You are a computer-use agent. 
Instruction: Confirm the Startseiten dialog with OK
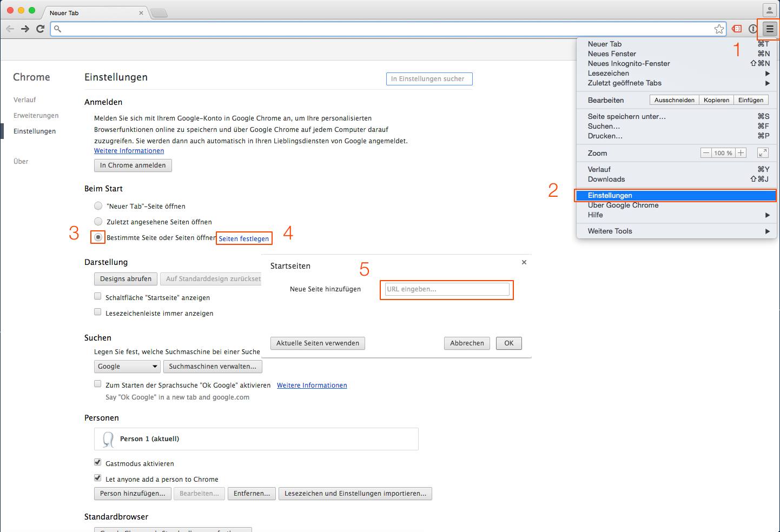509,343
